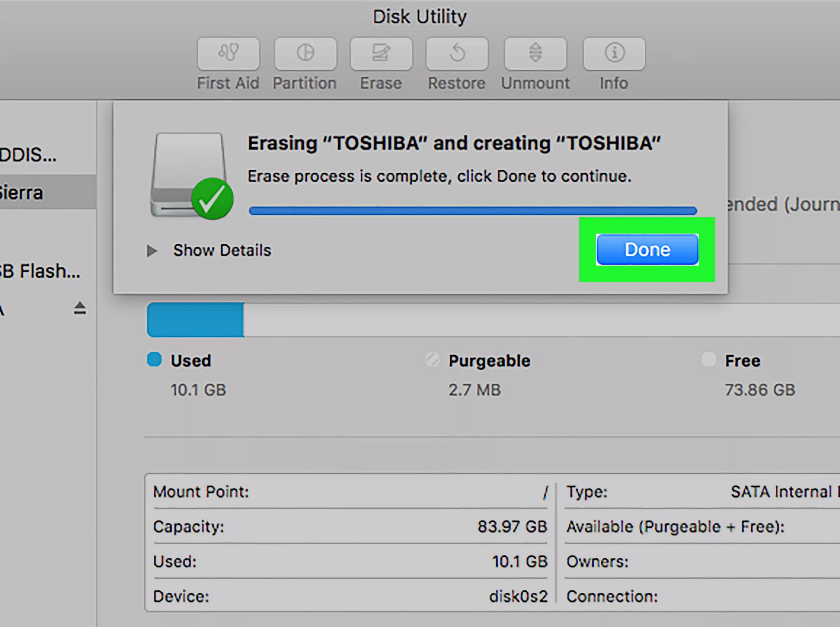Click the Used blue legend swatch

pyautogui.click(x=154, y=360)
